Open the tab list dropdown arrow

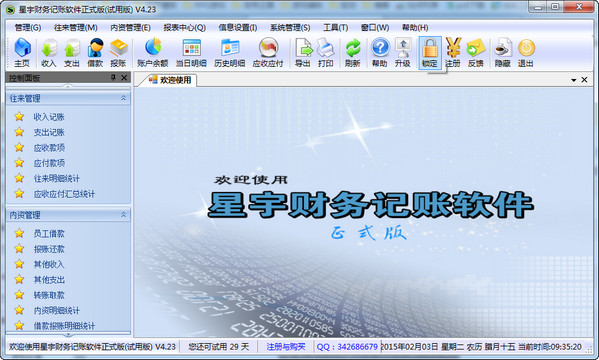(573, 80)
